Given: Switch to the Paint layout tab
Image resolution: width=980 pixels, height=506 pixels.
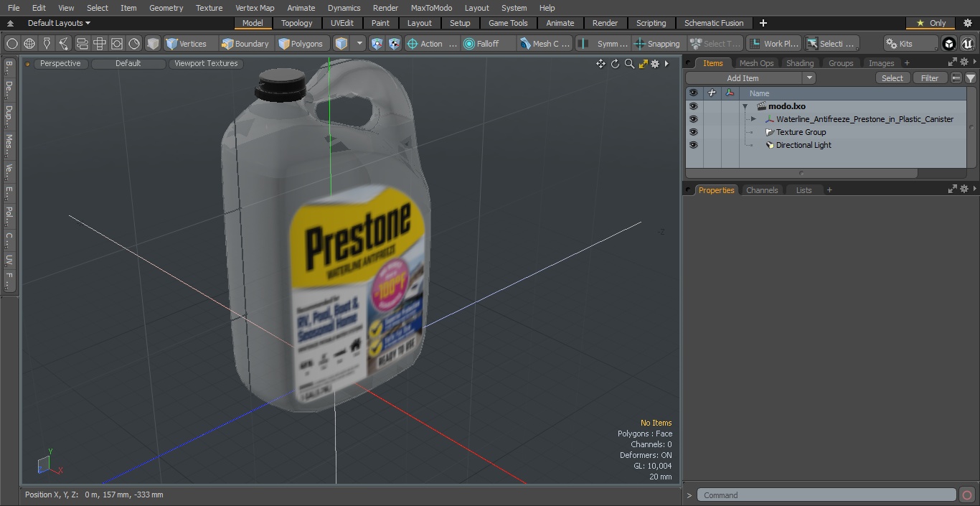Looking at the screenshot, I should pyautogui.click(x=380, y=23).
